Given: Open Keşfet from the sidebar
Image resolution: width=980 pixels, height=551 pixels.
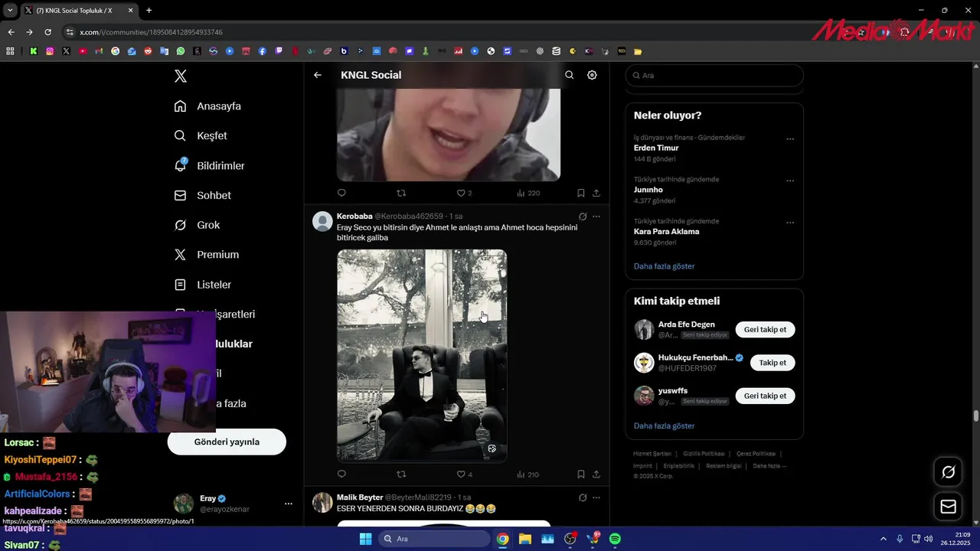Looking at the screenshot, I should (x=201, y=135).
